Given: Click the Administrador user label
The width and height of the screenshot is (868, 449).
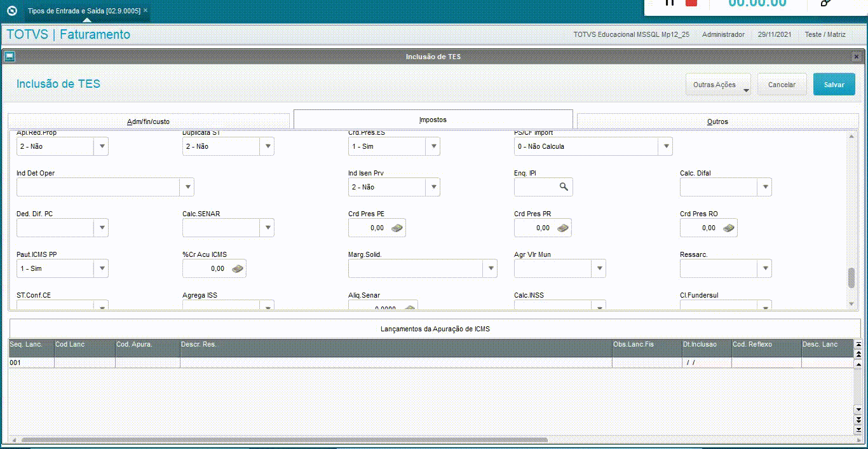Looking at the screenshot, I should 723,34.
